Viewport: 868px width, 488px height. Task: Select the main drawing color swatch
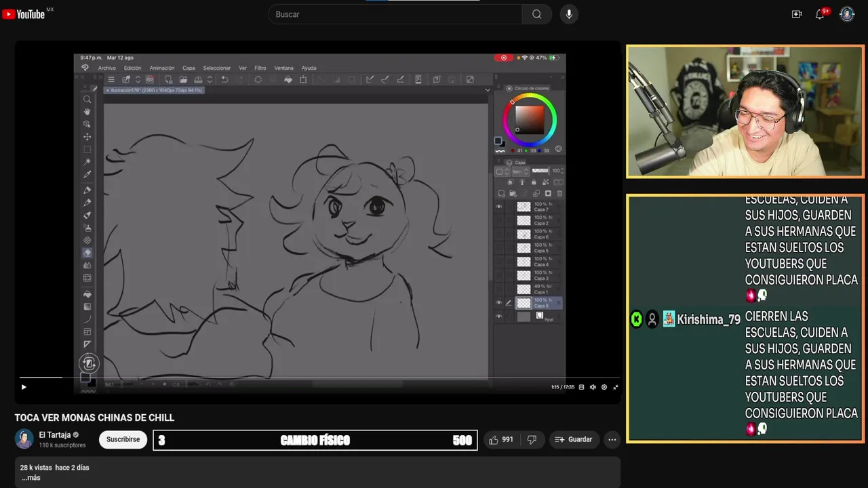(498, 141)
